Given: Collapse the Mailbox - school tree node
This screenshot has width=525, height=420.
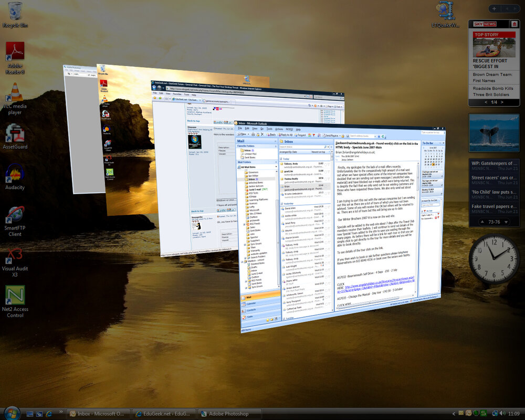Looking at the screenshot, I should (241, 262).
